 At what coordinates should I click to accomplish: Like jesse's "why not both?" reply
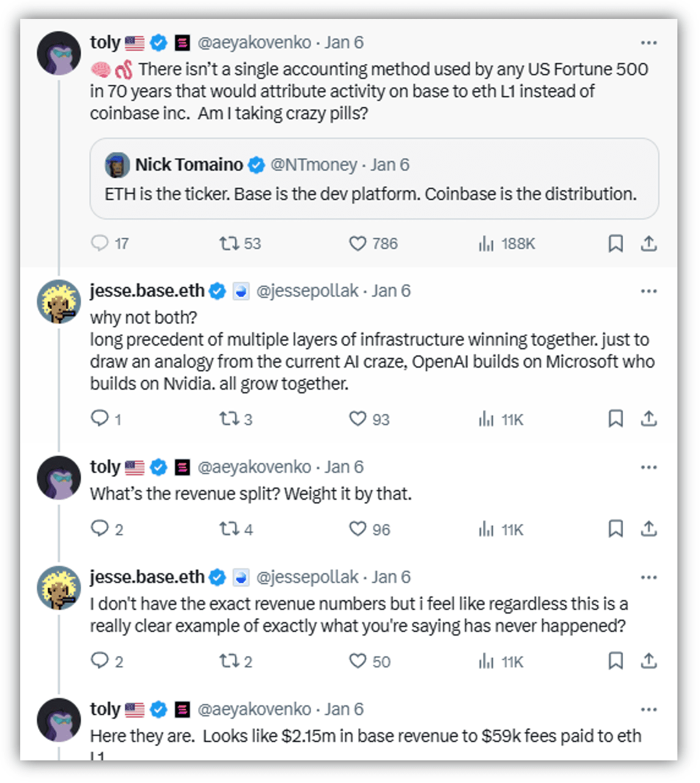click(358, 419)
